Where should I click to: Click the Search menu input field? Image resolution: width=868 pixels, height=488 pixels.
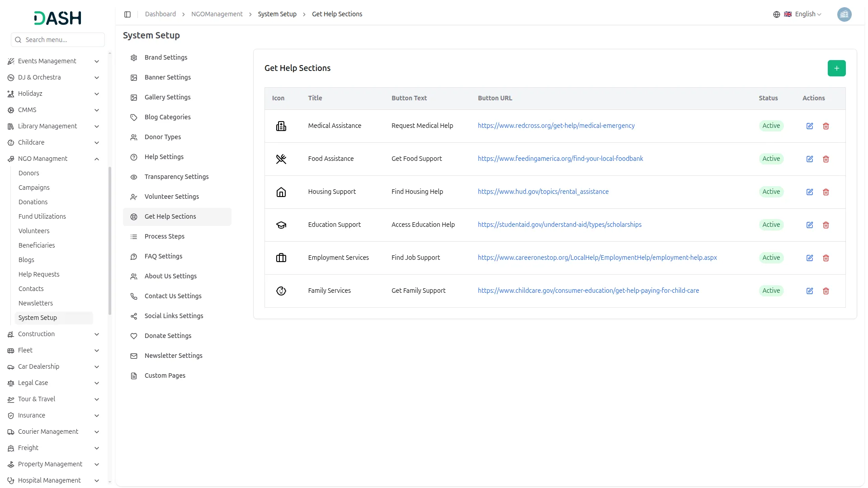click(x=62, y=40)
